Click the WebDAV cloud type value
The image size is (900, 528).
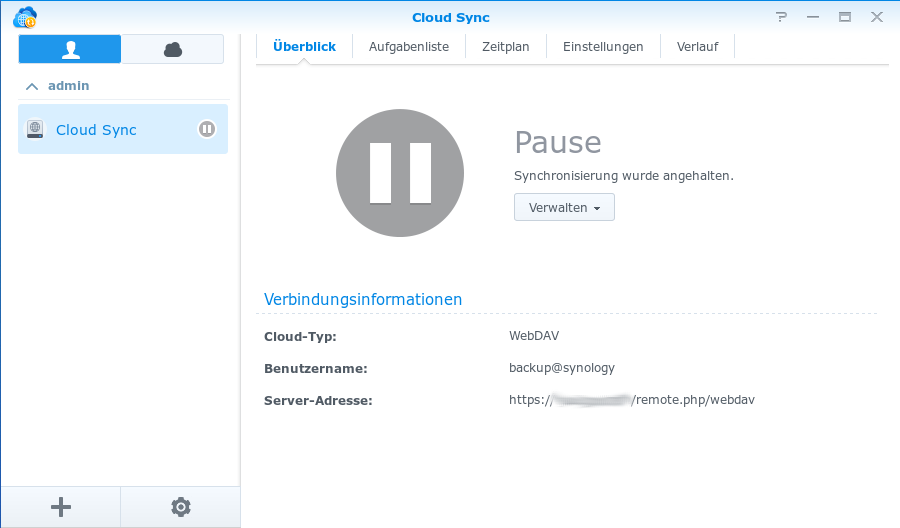(x=534, y=336)
